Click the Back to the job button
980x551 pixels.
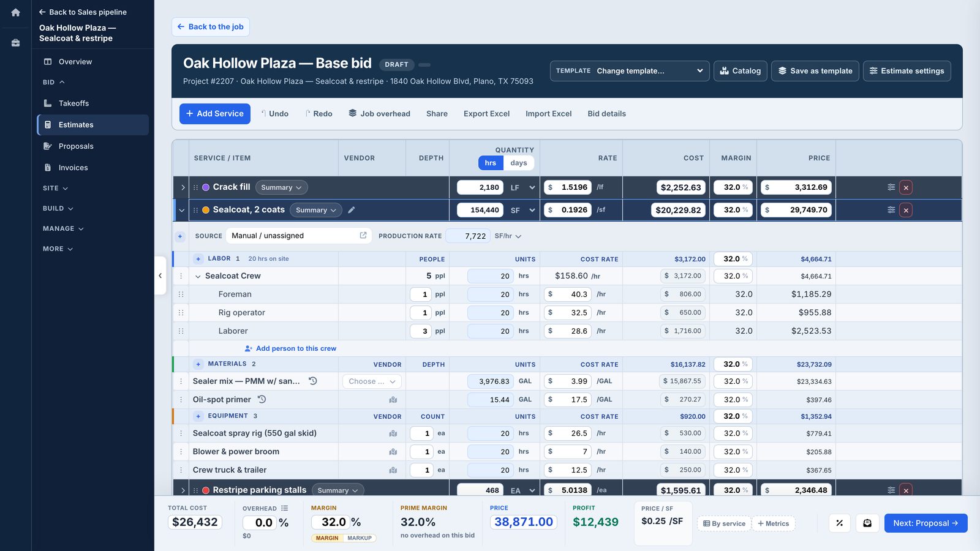coord(211,27)
